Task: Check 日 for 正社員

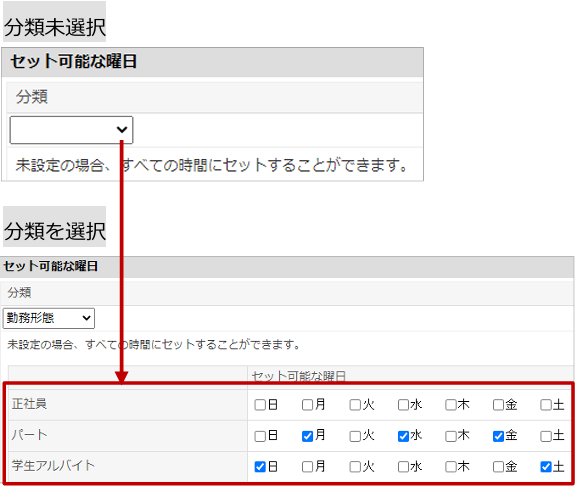Action: pos(260,405)
